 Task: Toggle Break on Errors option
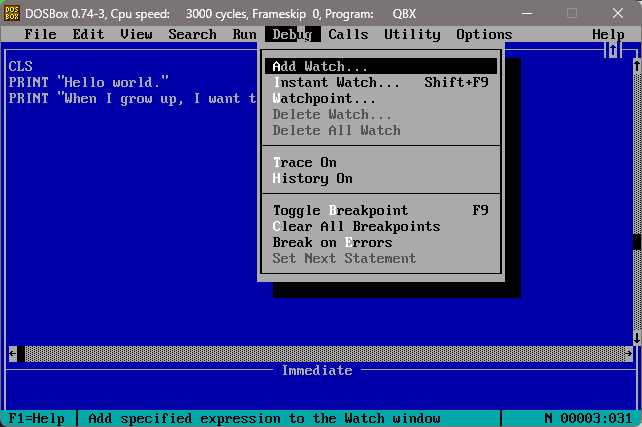pyautogui.click(x=381, y=242)
